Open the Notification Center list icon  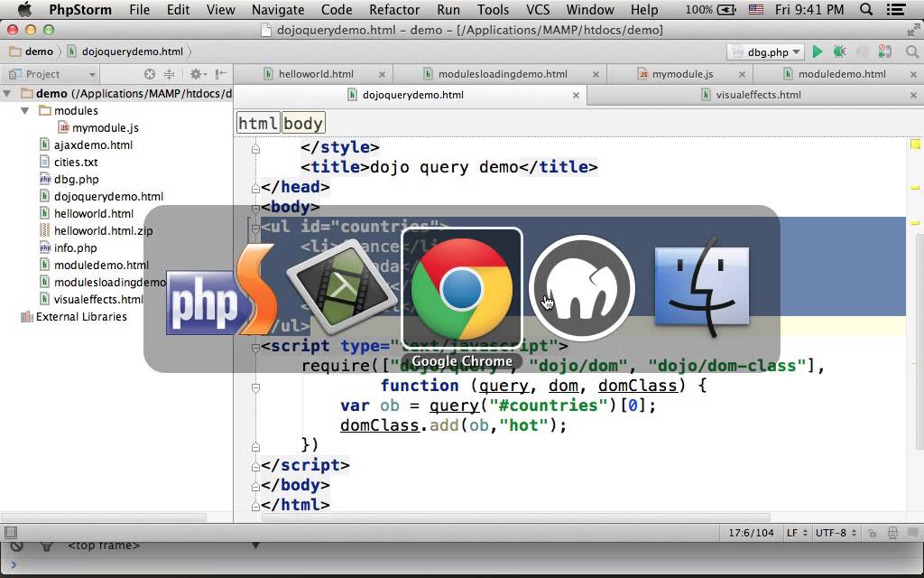pyautogui.click(x=896, y=9)
